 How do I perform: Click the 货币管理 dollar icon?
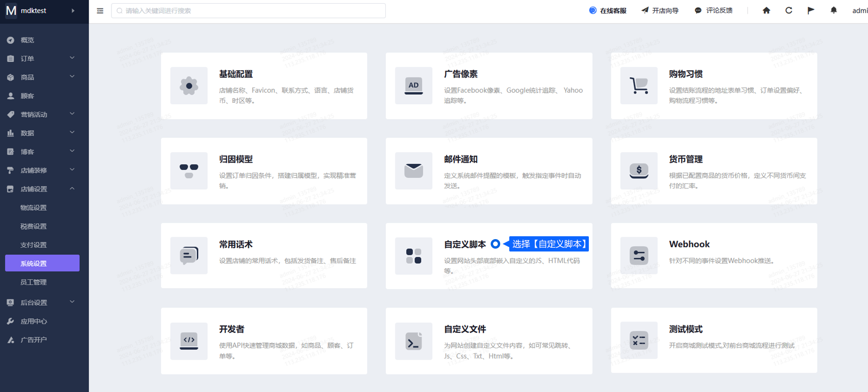click(x=638, y=171)
